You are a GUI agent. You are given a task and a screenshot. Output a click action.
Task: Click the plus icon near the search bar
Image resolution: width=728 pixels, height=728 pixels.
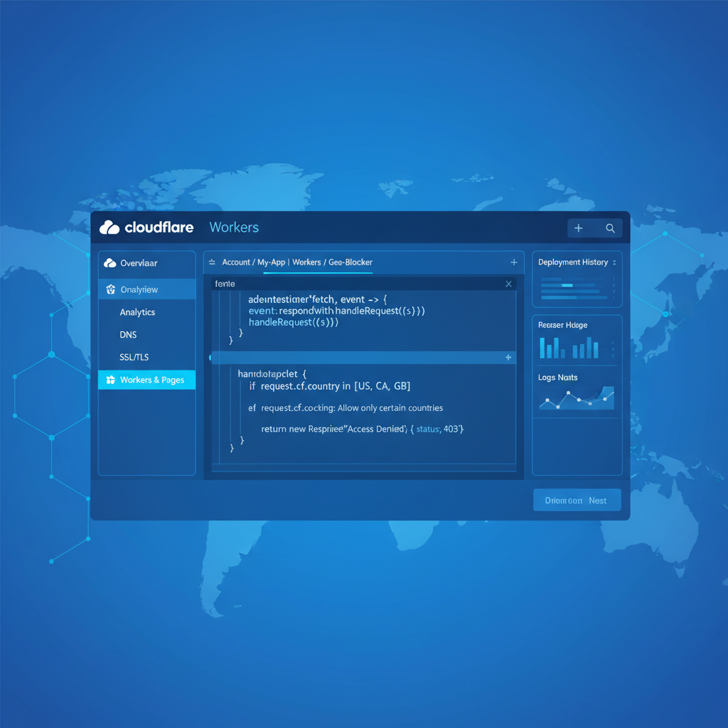pyautogui.click(x=579, y=228)
